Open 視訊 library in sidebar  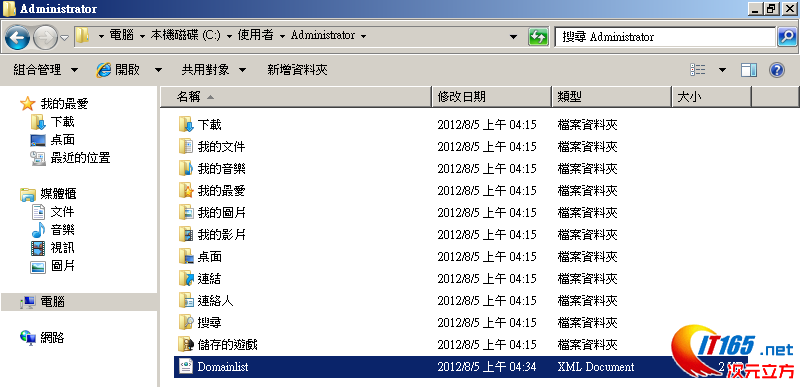[x=53, y=248]
